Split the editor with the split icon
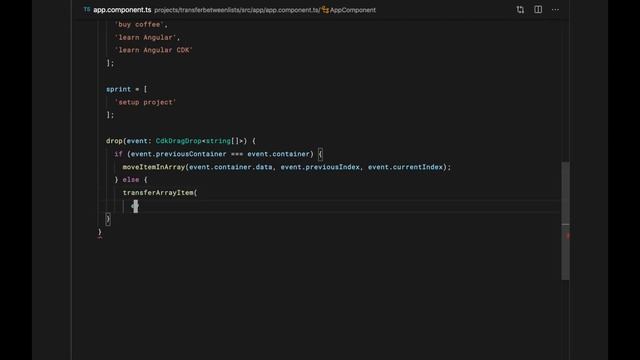Viewport: 640px width, 360px height. (538, 9)
